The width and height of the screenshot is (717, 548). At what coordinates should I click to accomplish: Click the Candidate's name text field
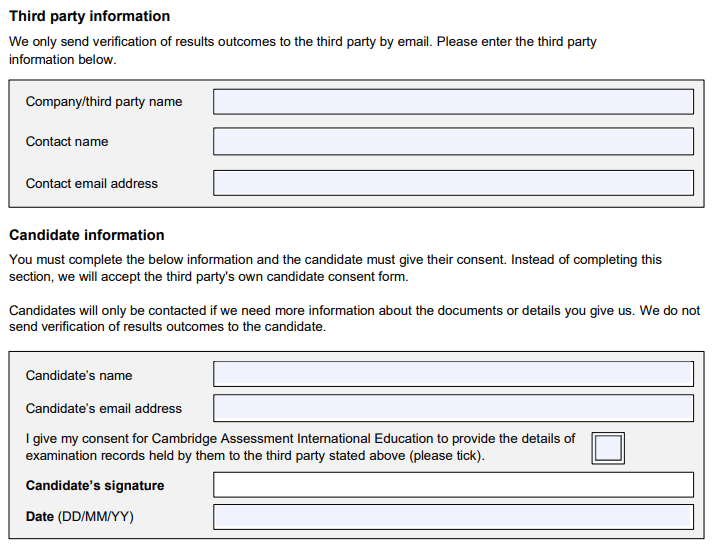[453, 374]
